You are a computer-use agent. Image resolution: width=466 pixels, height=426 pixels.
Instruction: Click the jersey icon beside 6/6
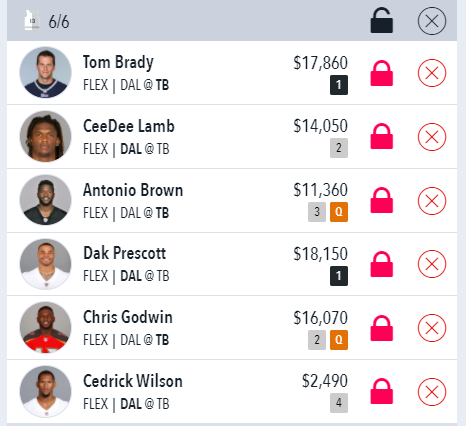32,20
